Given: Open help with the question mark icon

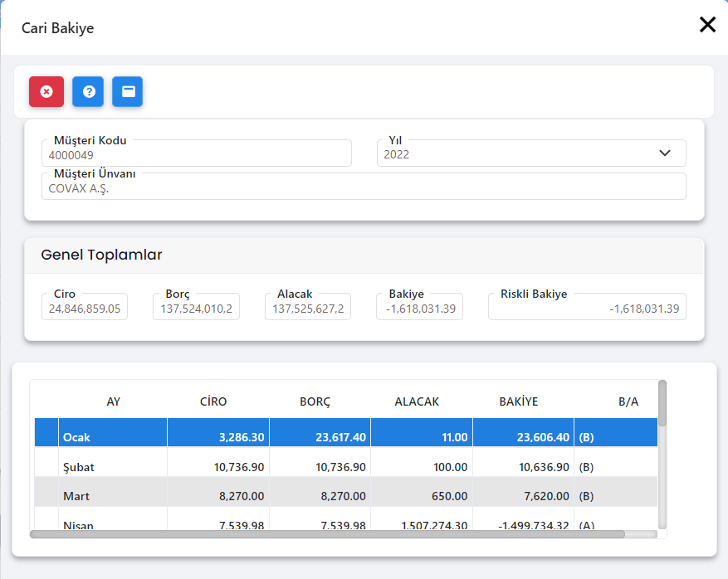Looking at the screenshot, I should [88, 91].
